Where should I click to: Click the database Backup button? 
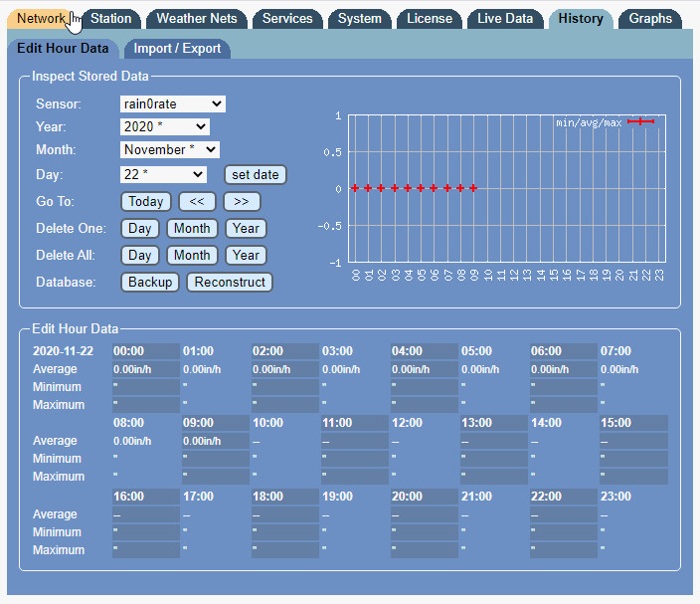pos(150,282)
